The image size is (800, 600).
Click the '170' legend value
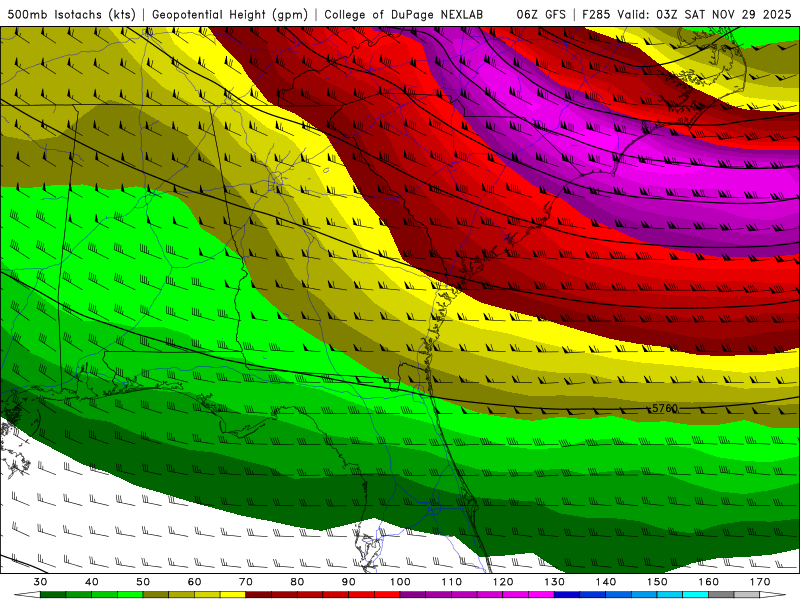click(760, 582)
